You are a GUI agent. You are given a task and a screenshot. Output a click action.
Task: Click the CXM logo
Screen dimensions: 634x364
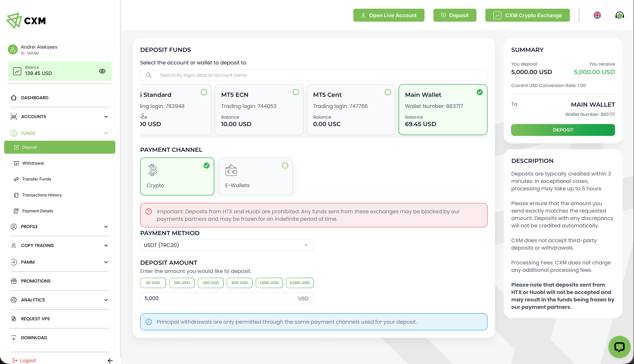pos(26,21)
